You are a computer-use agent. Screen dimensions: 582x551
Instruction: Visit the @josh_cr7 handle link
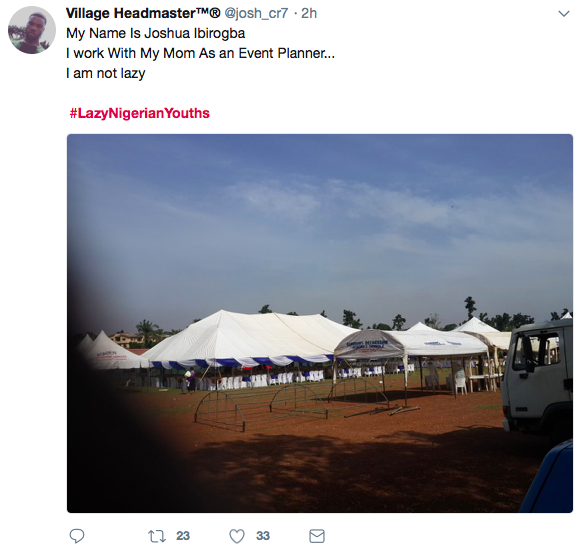pos(256,14)
